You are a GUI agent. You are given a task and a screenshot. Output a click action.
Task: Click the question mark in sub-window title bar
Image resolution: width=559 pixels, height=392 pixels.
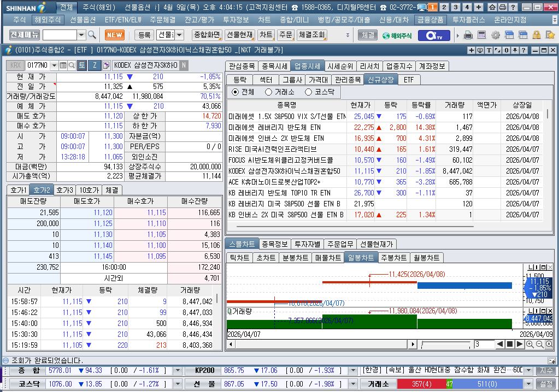click(523, 50)
